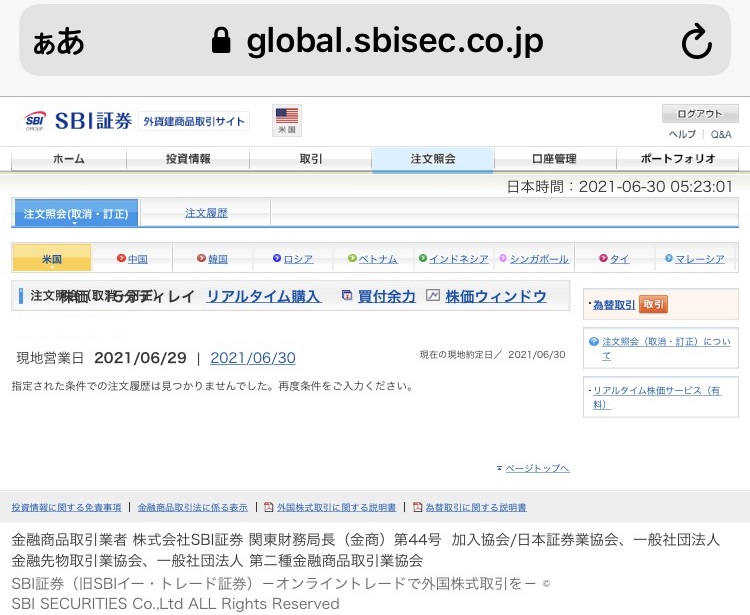
Task: Open the ポートフォリオ menu tab
Action: tap(678, 159)
